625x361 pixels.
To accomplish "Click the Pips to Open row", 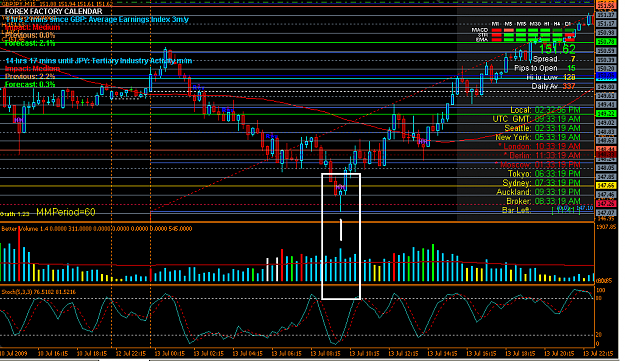I will coord(545,68).
